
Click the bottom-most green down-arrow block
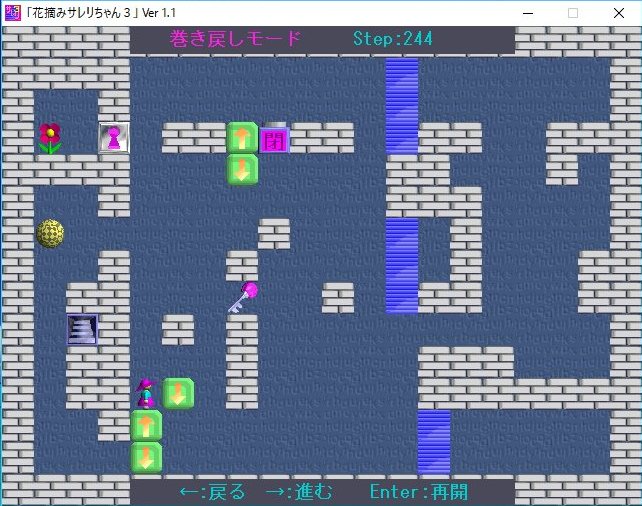pyautogui.click(x=146, y=457)
